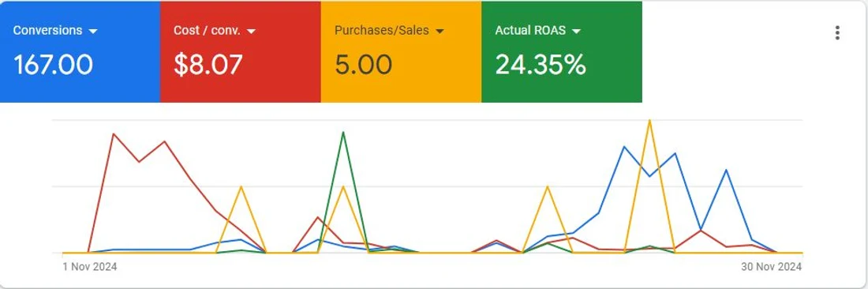
Task: Click the 1 Nov 2024 axis label
Action: click(x=90, y=267)
